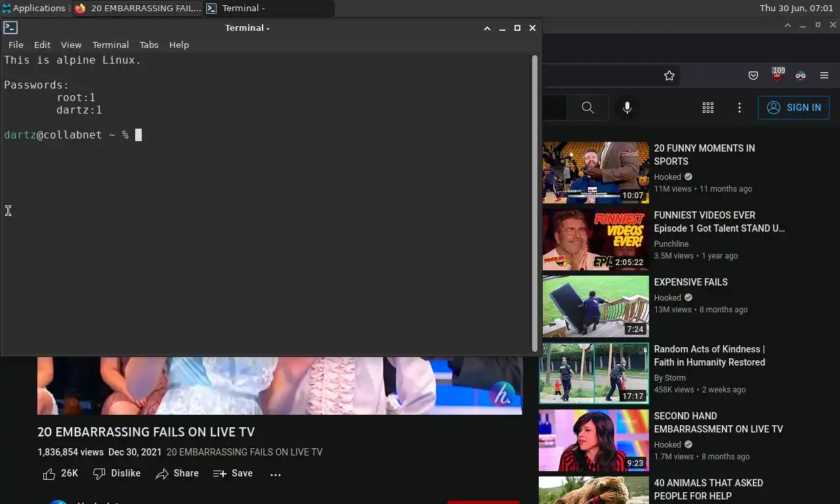Click the SIGN IN button

pos(793,108)
